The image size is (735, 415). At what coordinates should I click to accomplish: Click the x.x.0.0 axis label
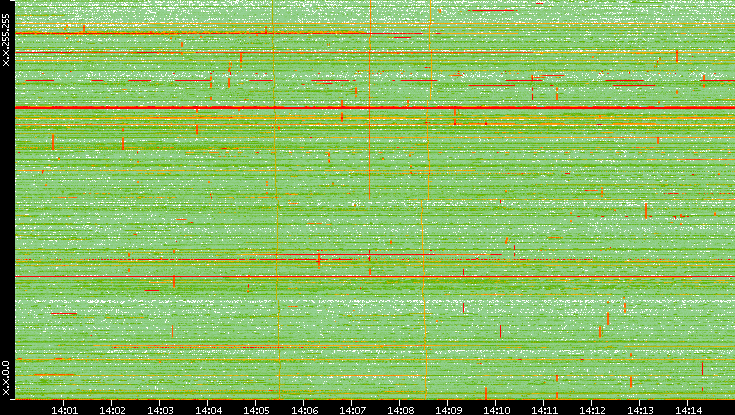(6, 378)
